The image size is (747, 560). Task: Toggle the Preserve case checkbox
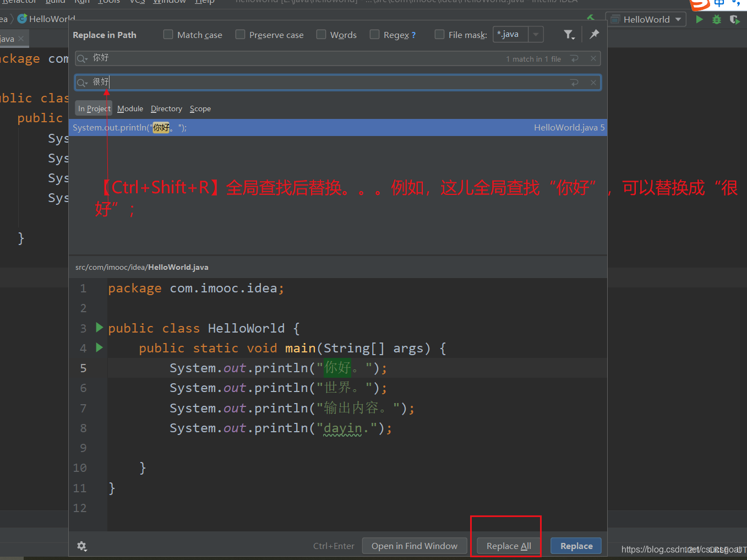241,35
